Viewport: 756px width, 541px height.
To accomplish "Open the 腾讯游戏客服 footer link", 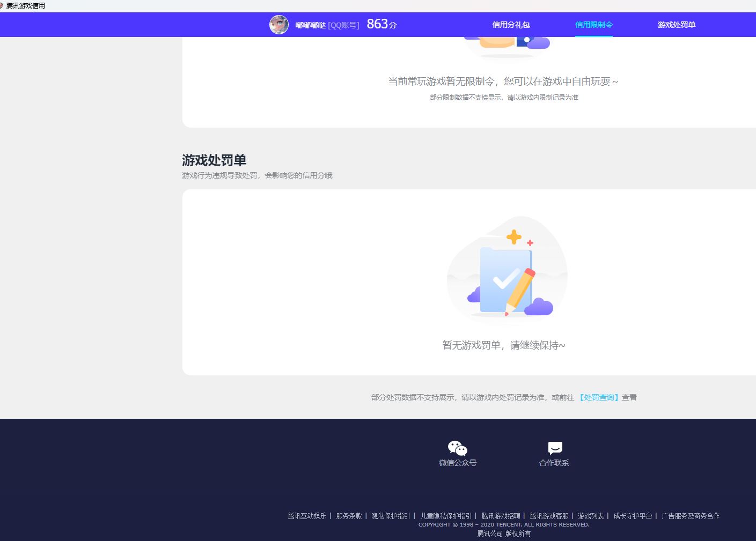I will tap(549, 516).
